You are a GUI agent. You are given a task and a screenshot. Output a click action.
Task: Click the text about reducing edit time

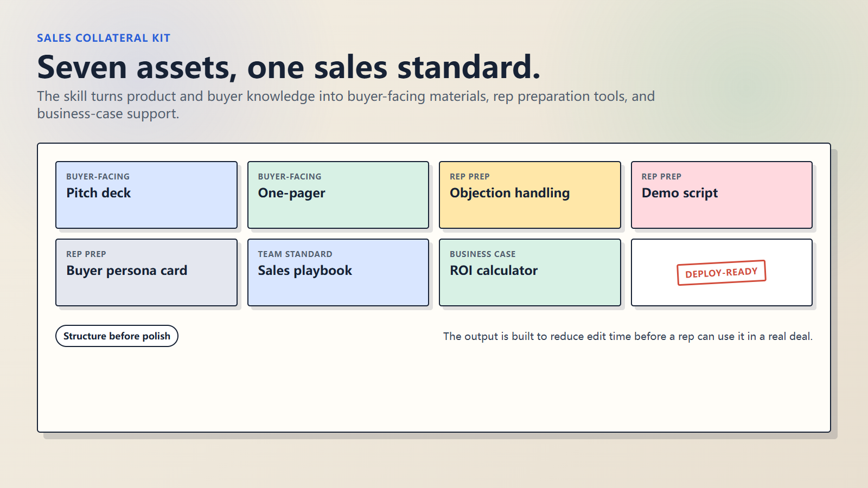(628, 336)
